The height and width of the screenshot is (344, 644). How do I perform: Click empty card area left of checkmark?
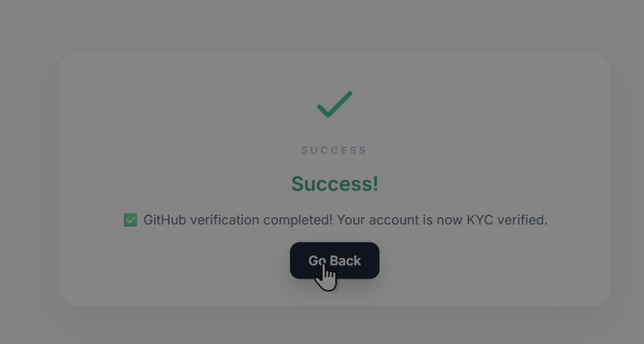click(x=185, y=105)
